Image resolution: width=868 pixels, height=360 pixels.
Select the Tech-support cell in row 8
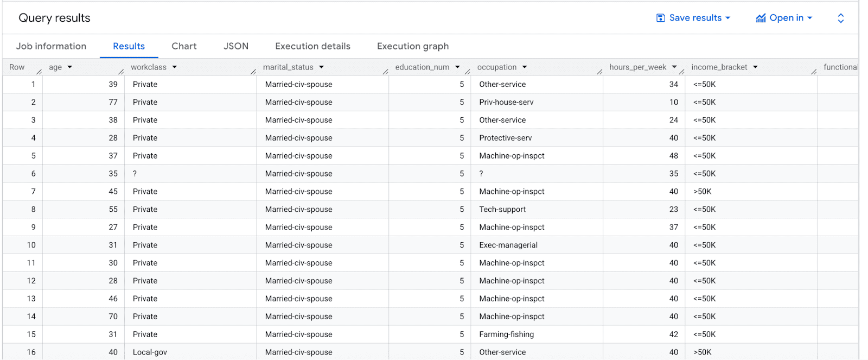pos(502,210)
